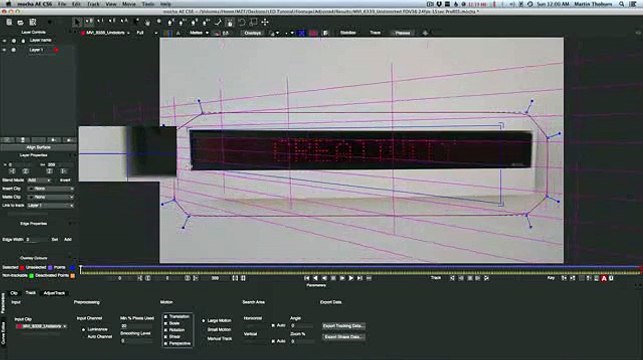Click the Min % Pixels Used field
Screen dimensions: 643x360
(136, 326)
